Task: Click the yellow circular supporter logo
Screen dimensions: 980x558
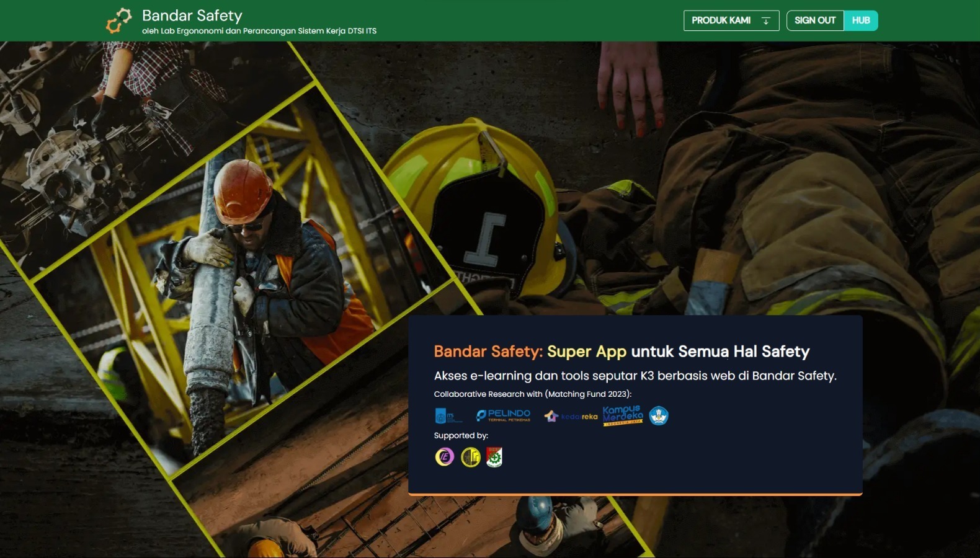Action: coord(471,457)
